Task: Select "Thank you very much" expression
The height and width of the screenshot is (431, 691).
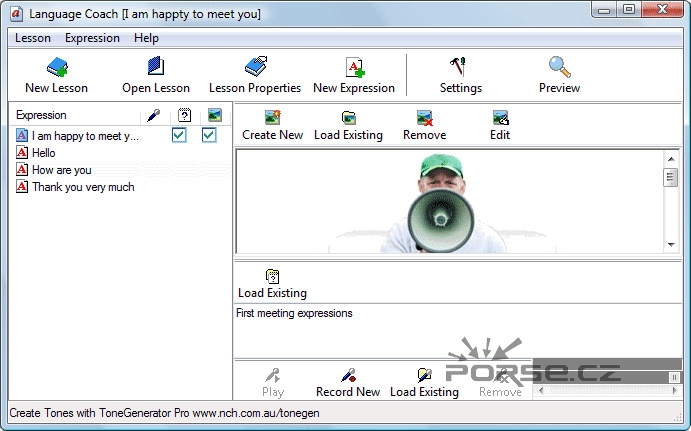Action: [82, 187]
